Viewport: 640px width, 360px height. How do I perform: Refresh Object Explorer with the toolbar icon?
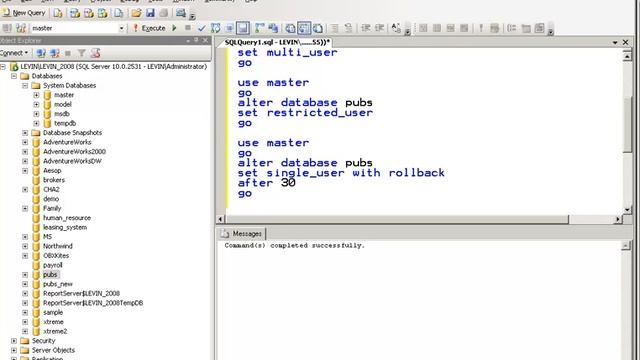pos(96,53)
